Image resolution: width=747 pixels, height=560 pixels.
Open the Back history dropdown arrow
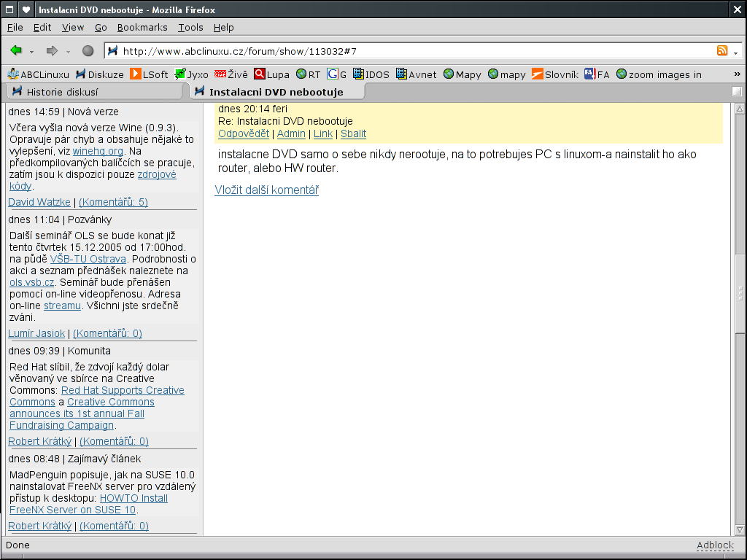click(x=32, y=52)
